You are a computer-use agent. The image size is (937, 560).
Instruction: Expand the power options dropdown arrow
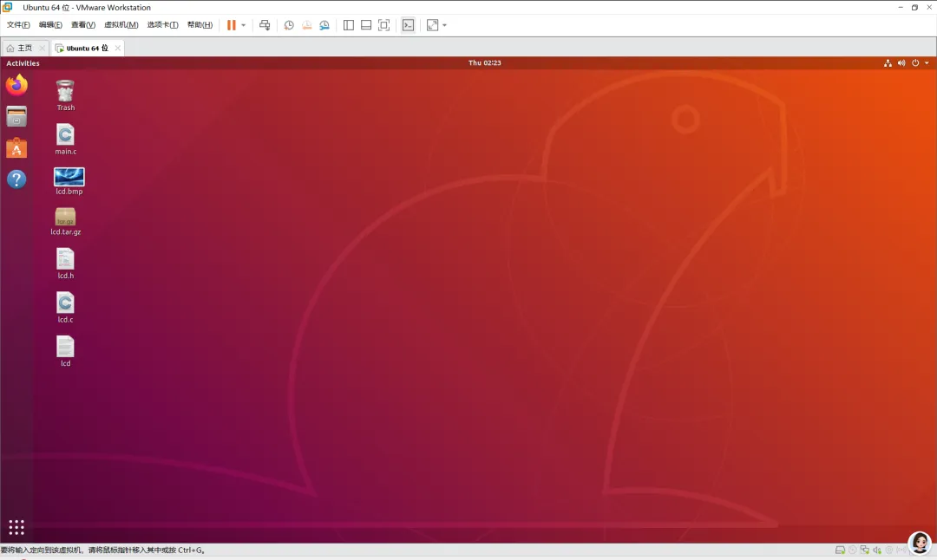point(243,25)
